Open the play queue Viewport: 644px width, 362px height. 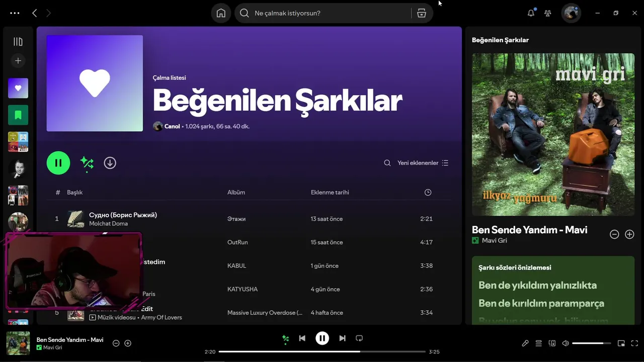click(x=538, y=343)
